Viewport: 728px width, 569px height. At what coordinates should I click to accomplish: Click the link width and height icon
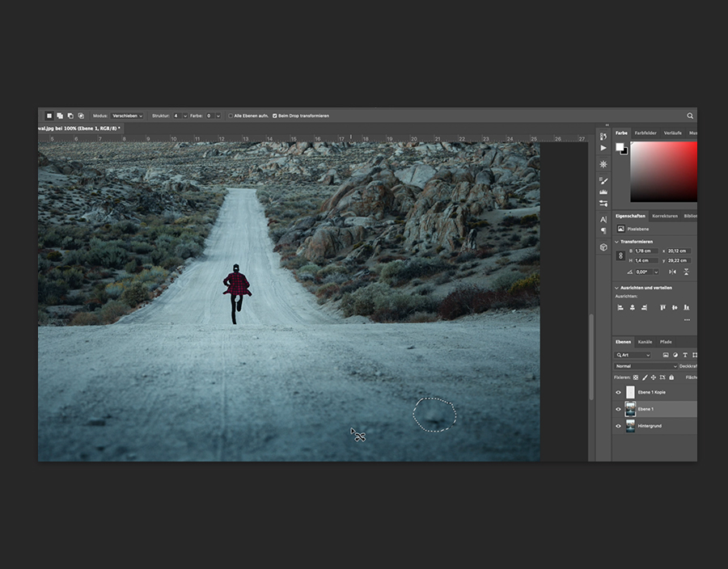point(620,255)
